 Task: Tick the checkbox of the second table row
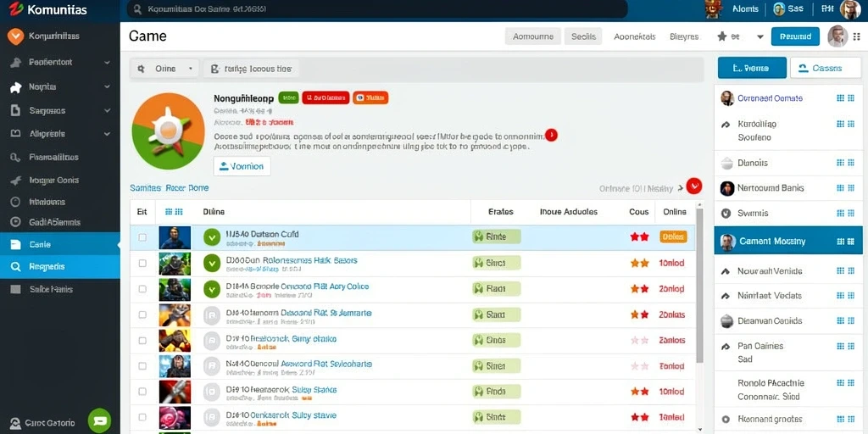point(142,263)
